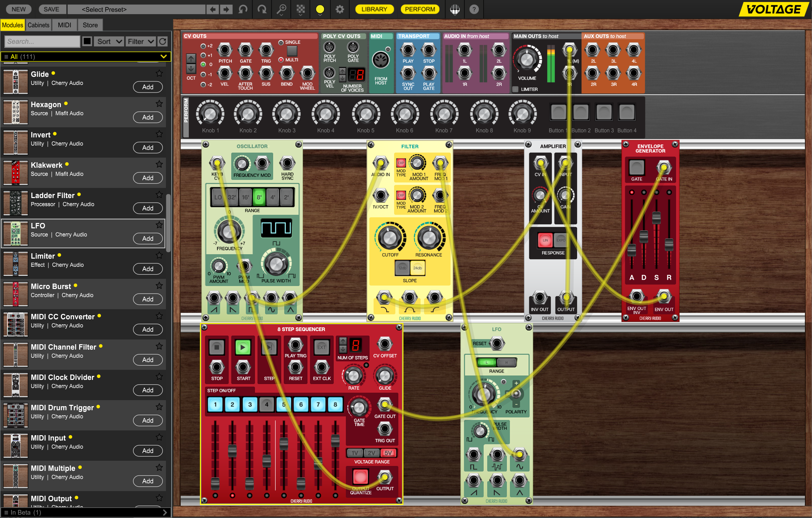Click the envelope generator manual Gate button
Screen dimensions: 812x518
click(636, 167)
